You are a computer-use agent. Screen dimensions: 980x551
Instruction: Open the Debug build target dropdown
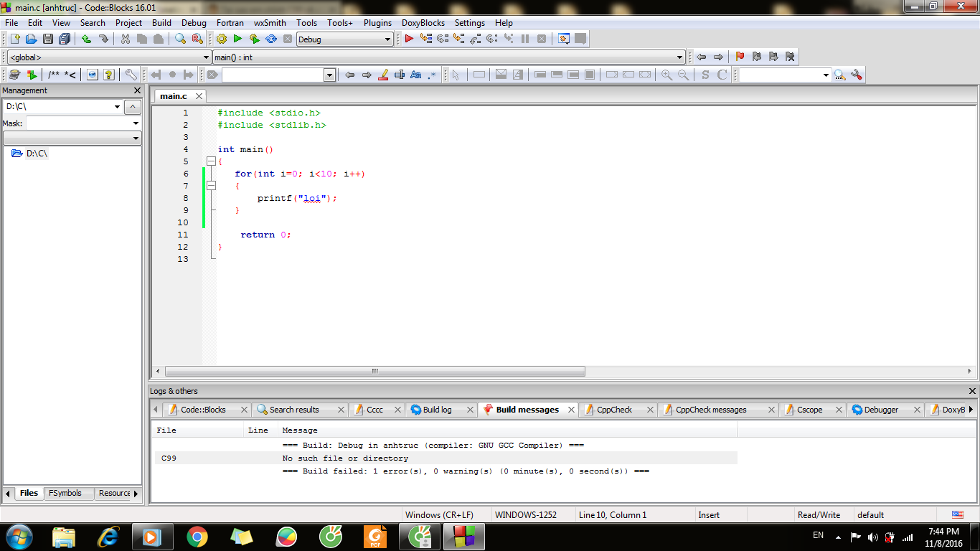point(387,39)
